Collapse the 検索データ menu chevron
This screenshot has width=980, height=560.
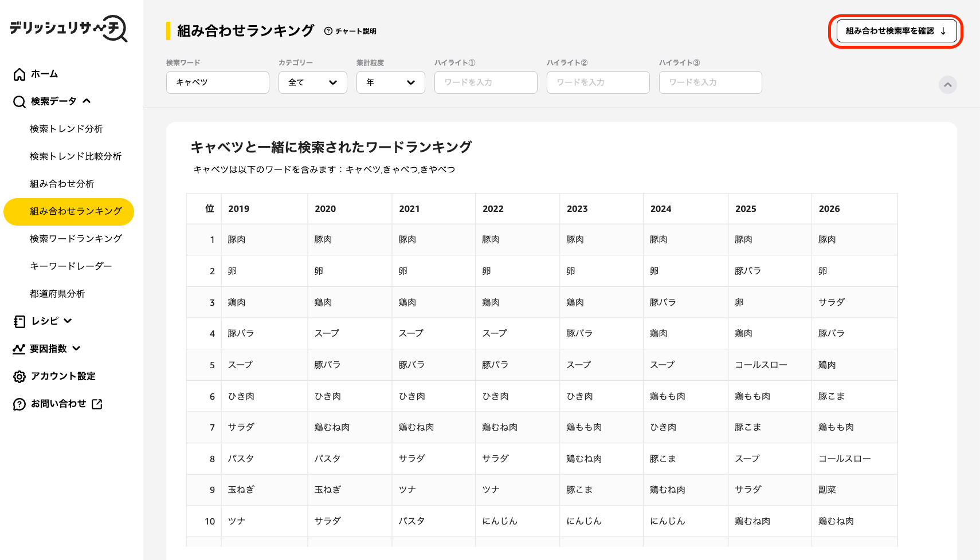(87, 101)
